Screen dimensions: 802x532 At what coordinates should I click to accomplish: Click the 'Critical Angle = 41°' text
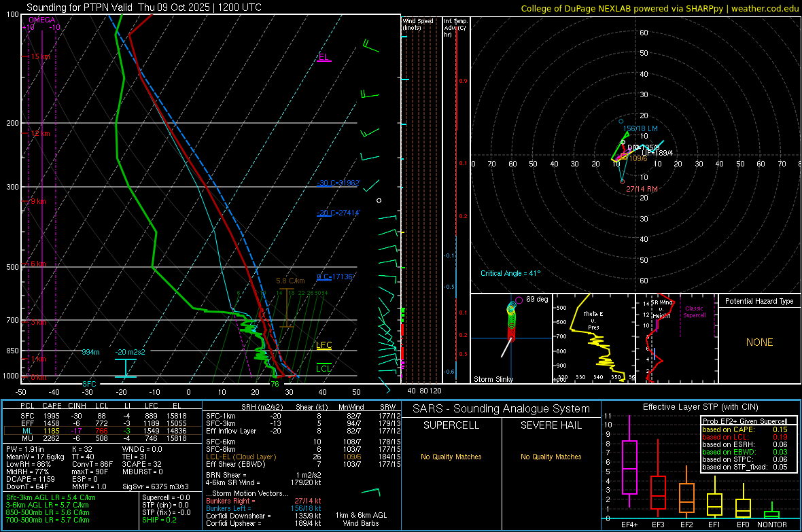point(510,273)
